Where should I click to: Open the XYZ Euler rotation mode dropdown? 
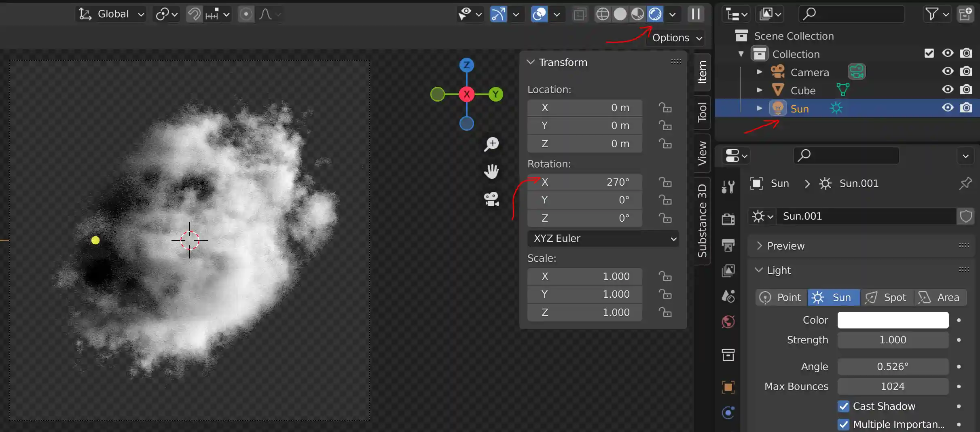point(603,239)
